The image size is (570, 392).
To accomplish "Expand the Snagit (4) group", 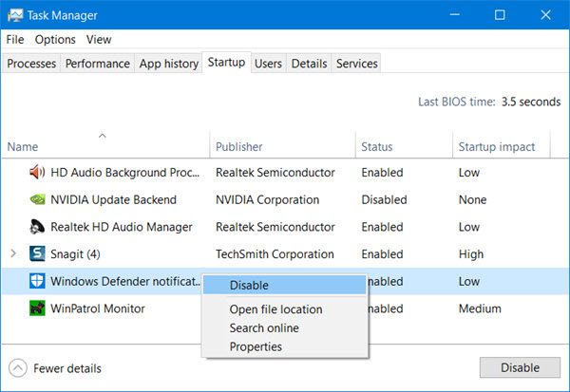I will pyautogui.click(x=13, y=253).
